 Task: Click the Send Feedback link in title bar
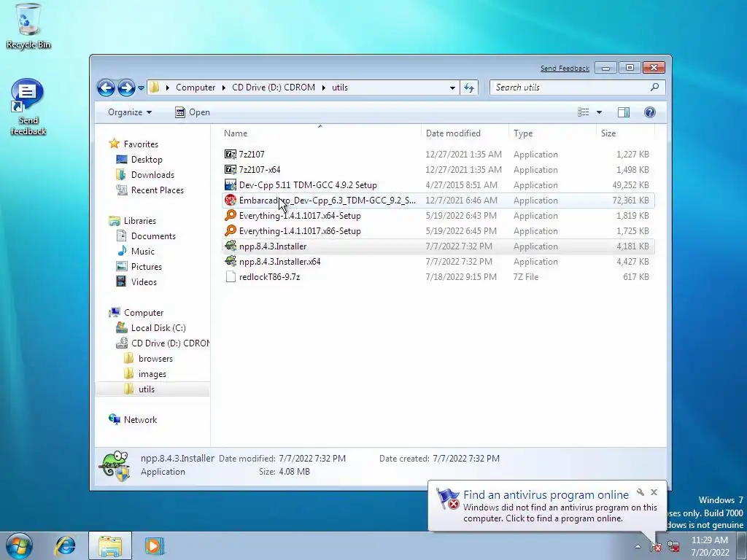(x=565, y=69)
